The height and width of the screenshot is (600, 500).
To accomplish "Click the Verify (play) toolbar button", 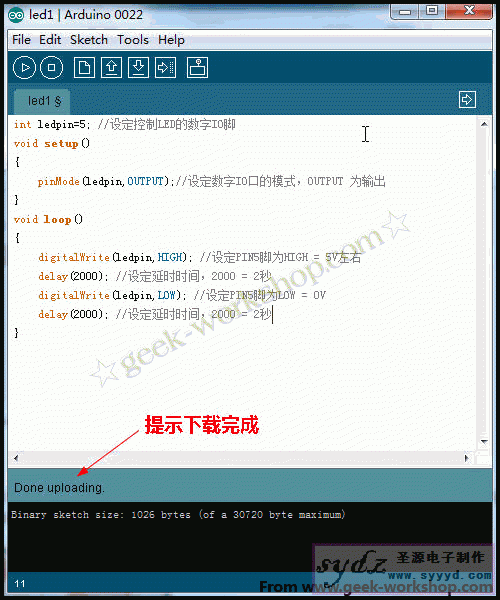I will 24,68.
